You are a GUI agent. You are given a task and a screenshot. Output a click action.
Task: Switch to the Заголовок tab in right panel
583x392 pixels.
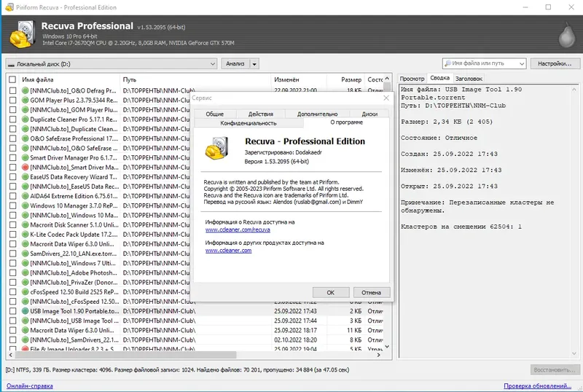pos(469,79)
